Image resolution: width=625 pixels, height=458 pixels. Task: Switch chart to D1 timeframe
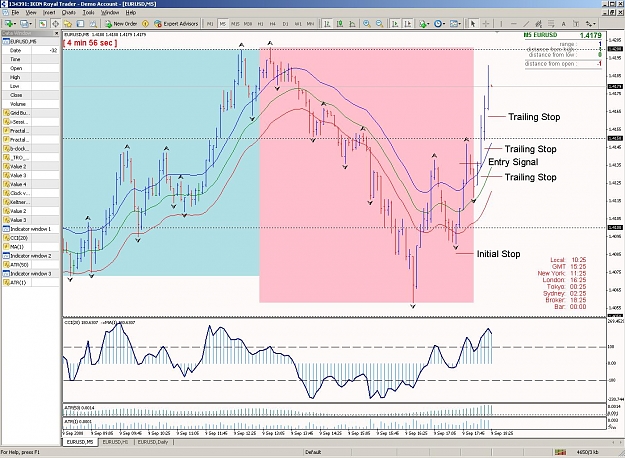tap(285, 24)
